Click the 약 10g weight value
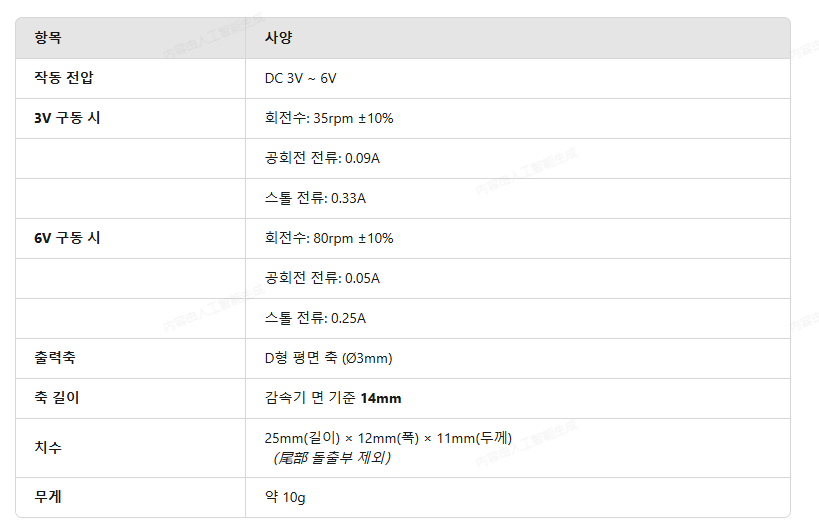This screenshot has width=819, height=531. click(x=285, y=497)
